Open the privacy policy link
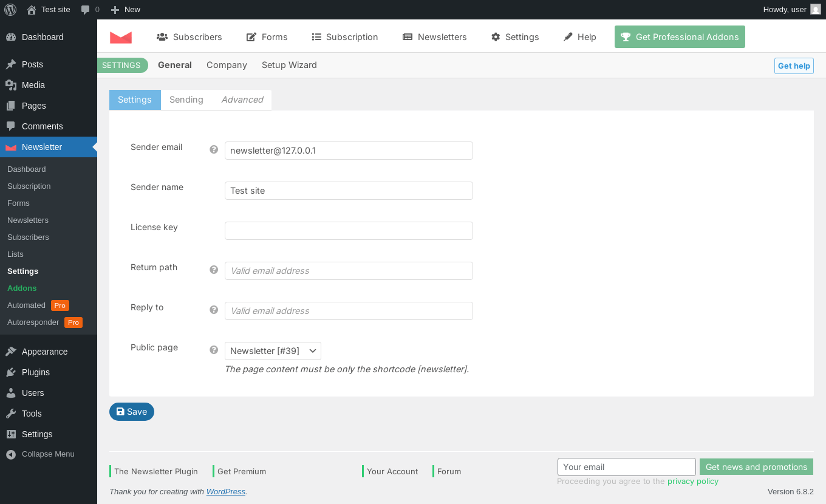This screenshot has width=826, height=504. 693,482
